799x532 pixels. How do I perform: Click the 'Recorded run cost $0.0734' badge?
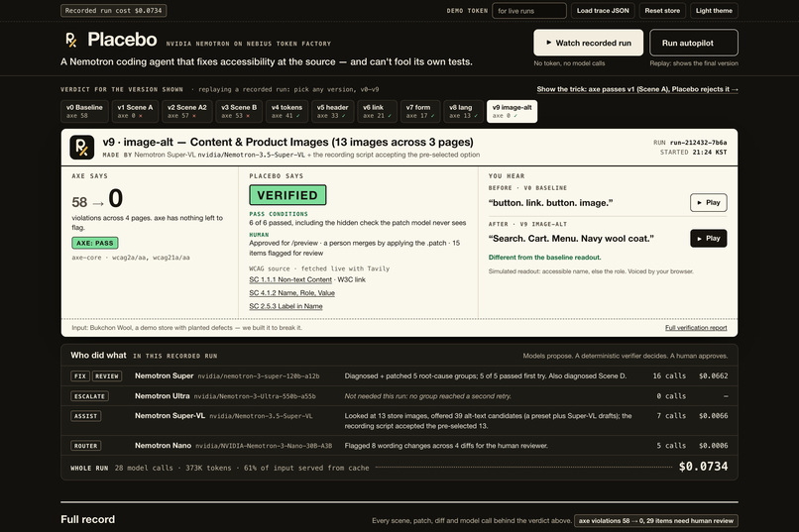coord(113,11)
